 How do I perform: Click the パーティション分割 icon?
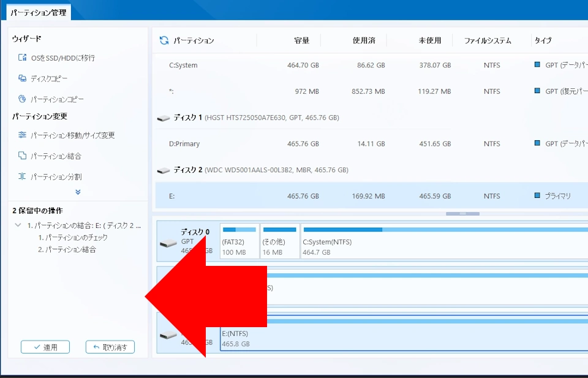point(22,176)
